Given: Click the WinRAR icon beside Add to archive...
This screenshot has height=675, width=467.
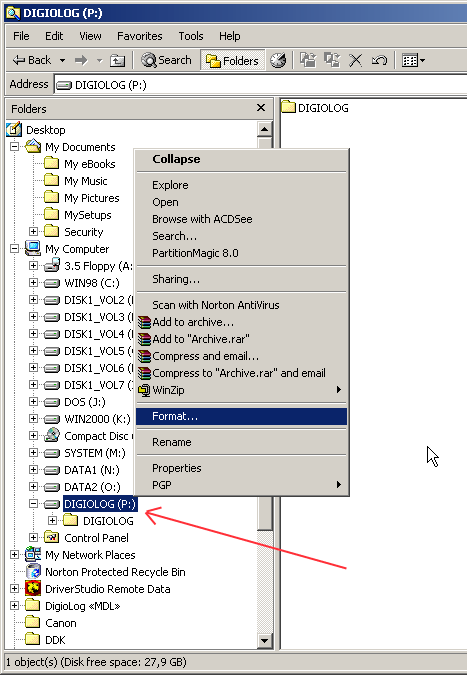Looking at the screenshot, I should click(145, 322).
